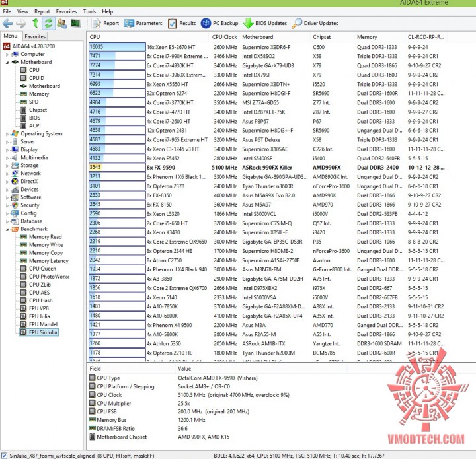Switch to the Menu tab
The height and width of the screenshot is (459, 476).
(11, 36)
